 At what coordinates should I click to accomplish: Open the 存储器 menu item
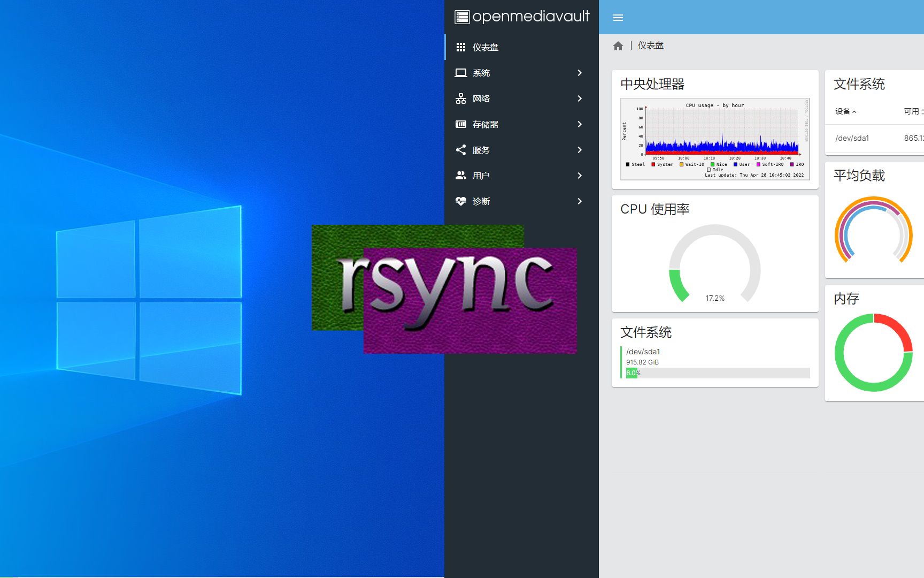[522, 124]
